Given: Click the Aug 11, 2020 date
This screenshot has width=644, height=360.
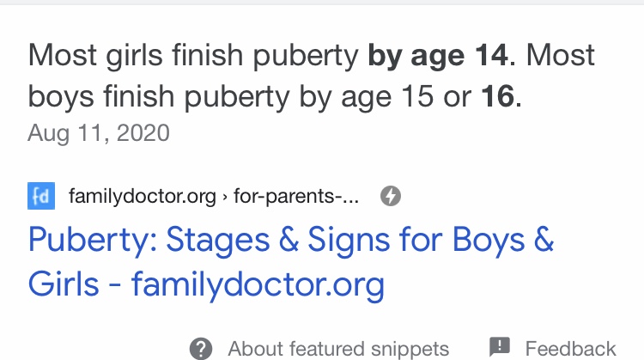Looking at the screenshot, I should click(x=99, y=133).
